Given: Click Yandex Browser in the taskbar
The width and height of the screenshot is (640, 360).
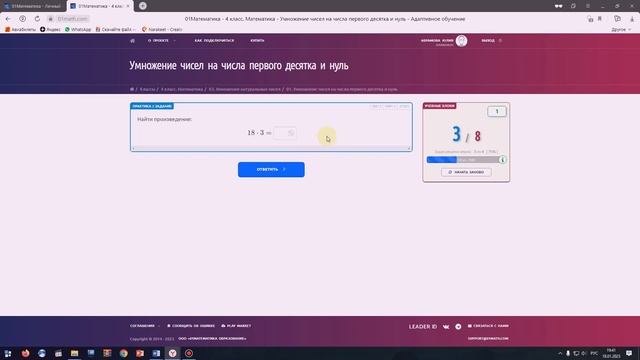Looking at the screenshot, I should click(x=173, y=353).
